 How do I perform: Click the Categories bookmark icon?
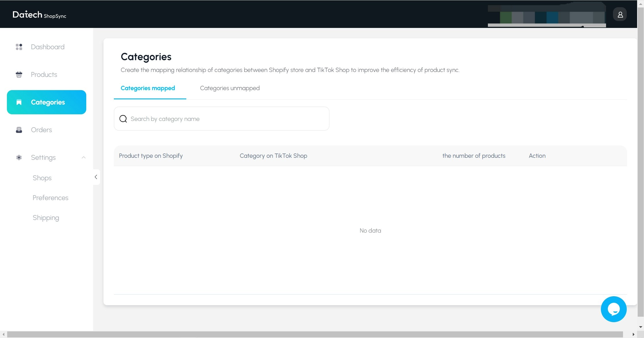19,102
